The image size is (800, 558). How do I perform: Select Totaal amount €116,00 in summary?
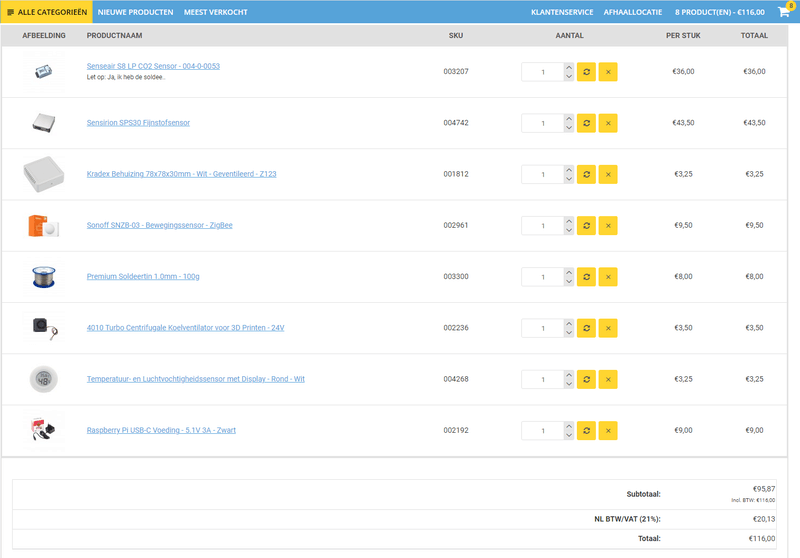pyautogui.click(x=762, y=538)
